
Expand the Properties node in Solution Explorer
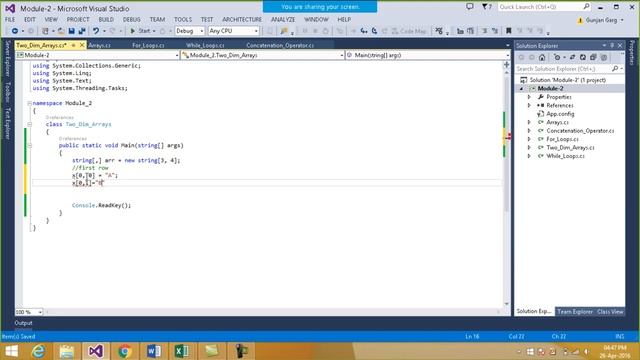(529, 97)
